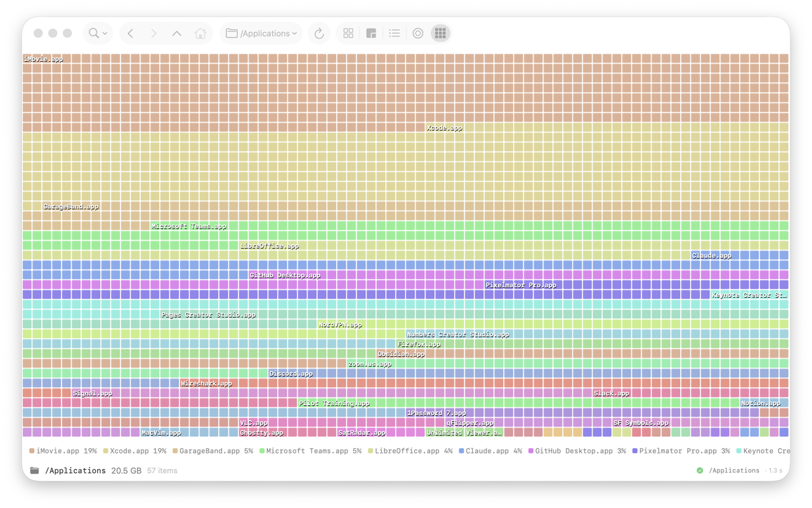Screen dimensions: 812x508
Task: Select Pixelmator Pro.app 3% in the legend
Action: pyautogui.click(x=681, y=451)
